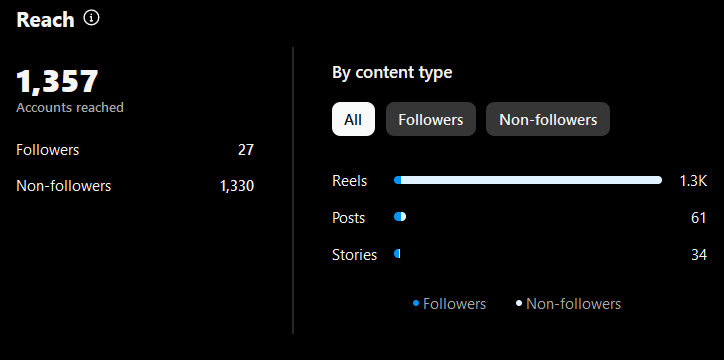Click the Stories reach bar
This screenshot has height=360, width=724.
click(397, 254)
